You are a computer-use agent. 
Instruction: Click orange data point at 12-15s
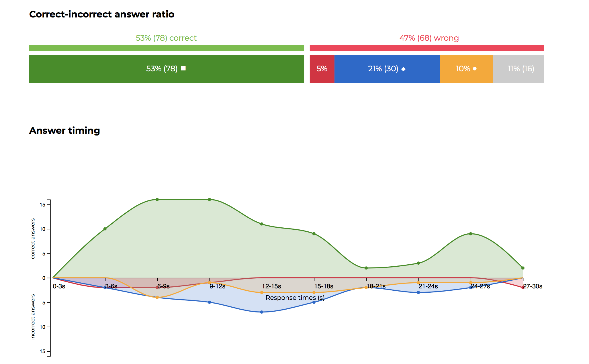(262, 292)
